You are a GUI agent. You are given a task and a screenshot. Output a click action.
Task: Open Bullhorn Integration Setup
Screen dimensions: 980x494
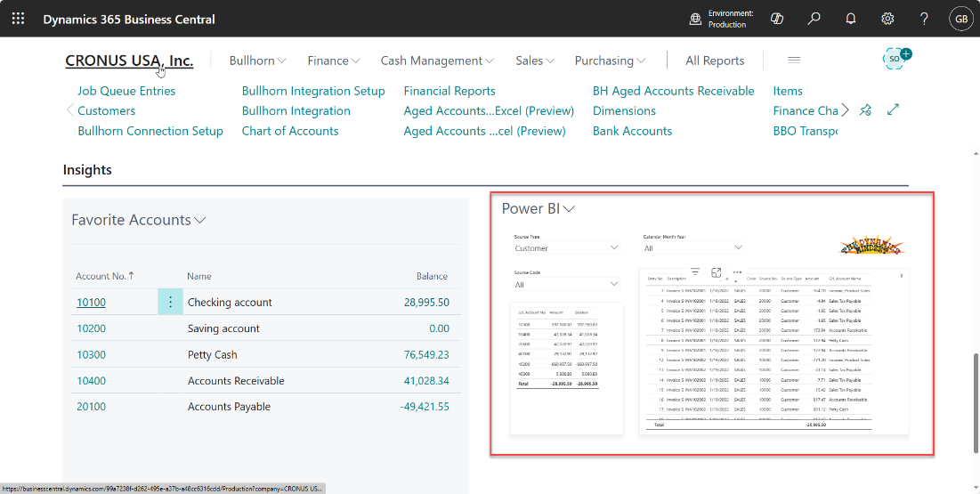click(313, 91)
